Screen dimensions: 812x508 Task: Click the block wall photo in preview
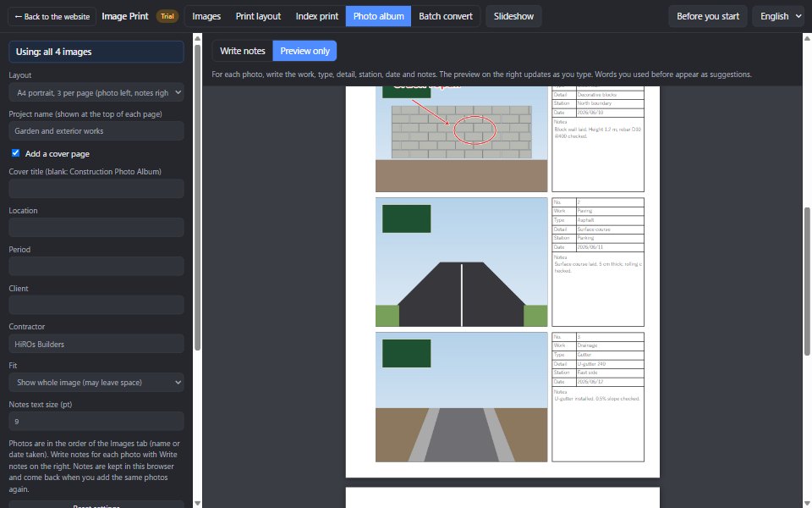tap(462, 139)
